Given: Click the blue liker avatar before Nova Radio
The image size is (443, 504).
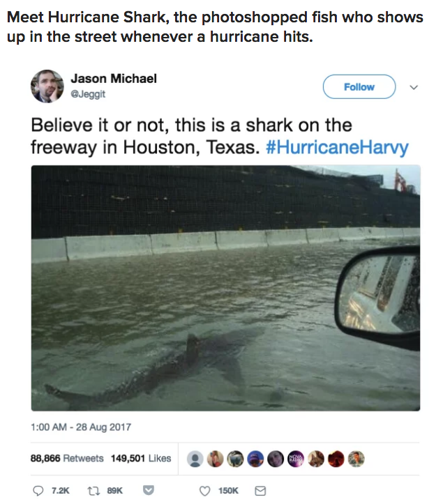Looking at the screenshot, I should tap(255, 459).
